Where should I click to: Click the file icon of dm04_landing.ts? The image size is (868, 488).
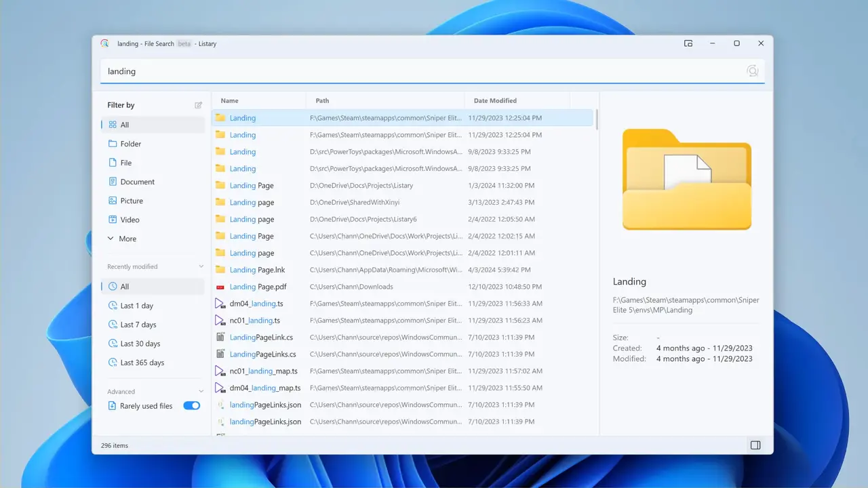[220, 304]
